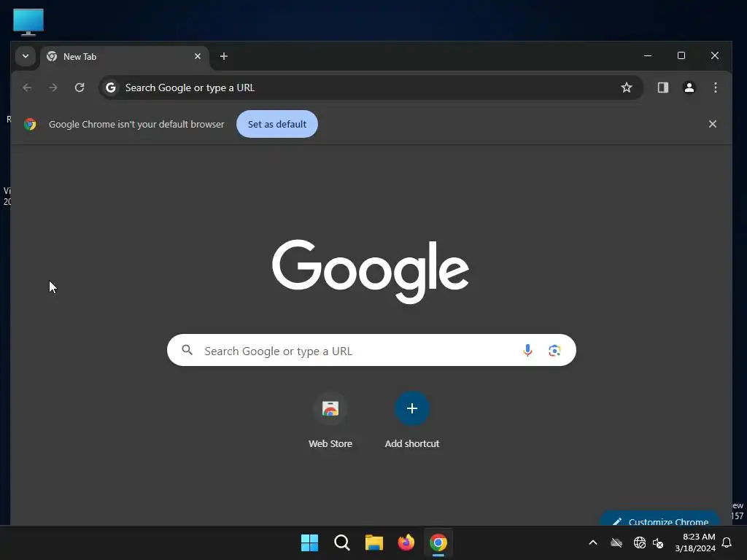The height and width of the screenshot is (560, 747).
Task: Click the Add shortcut label text
Action: 412,444
